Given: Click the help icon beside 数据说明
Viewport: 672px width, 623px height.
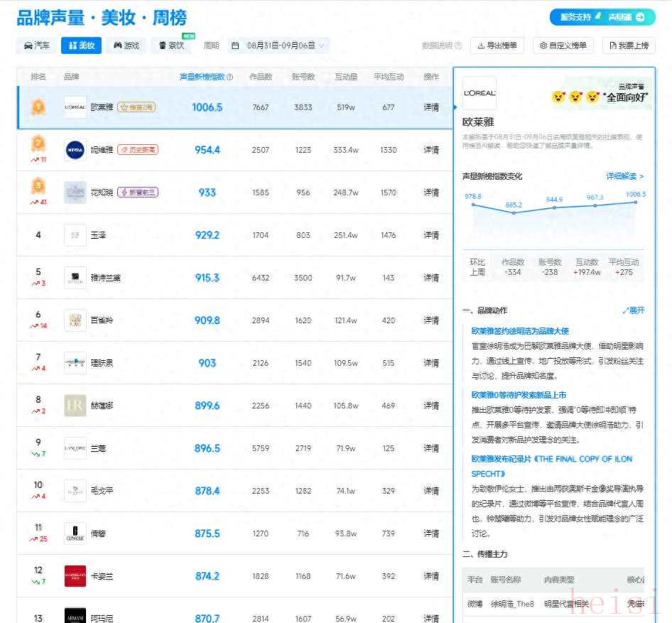Looking at the screenshot, I should 458,45.
